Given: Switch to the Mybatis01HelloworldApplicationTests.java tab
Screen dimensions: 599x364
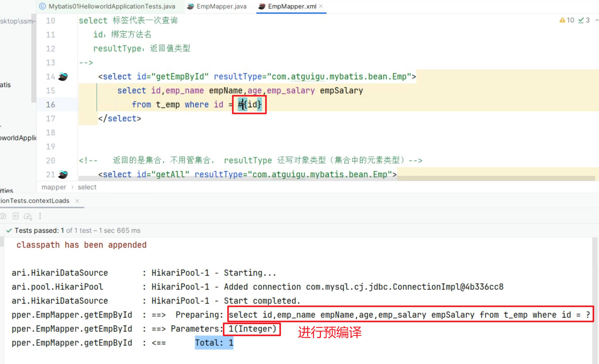Looking at the screenshot, I should (x=109, y=6).
